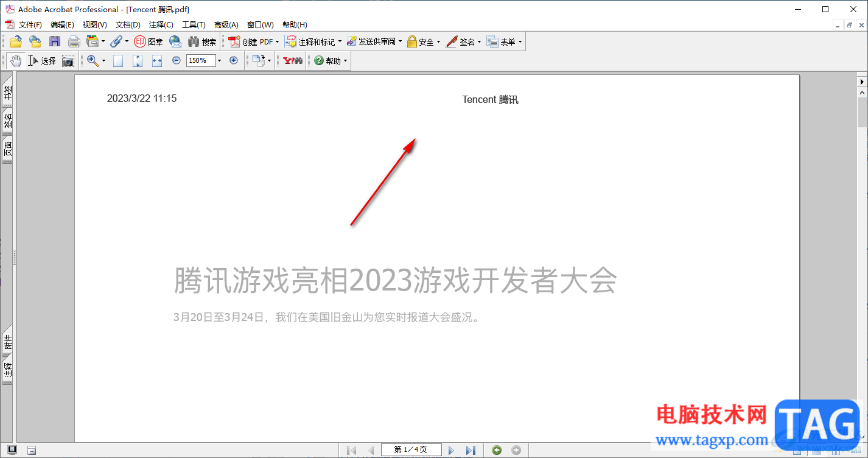Viewport: 868px width, 458px height.
Task: Click the vertical scrollbar thumb
Action: (863, 112)
